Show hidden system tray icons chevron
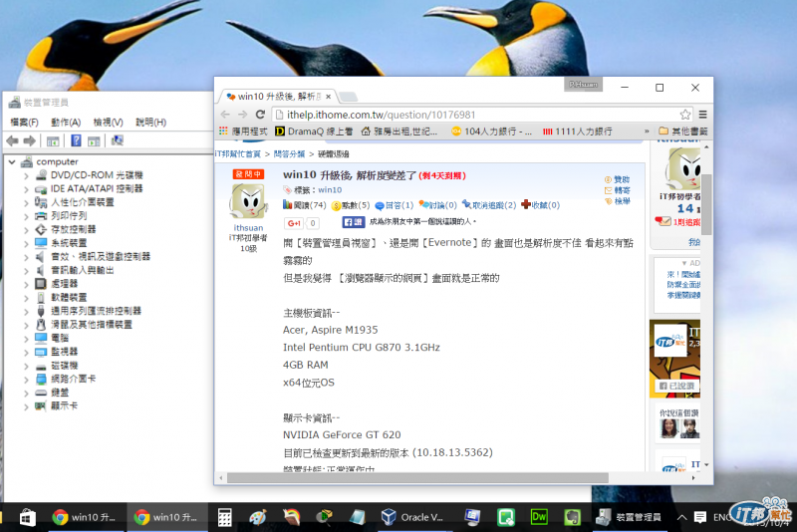 click(x=681, y=517)
